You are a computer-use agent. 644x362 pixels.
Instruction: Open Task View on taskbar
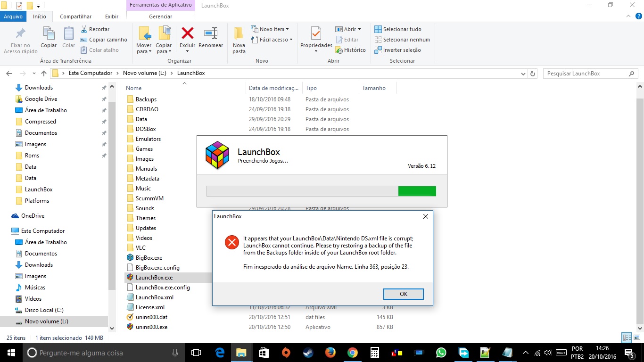(196, 353)
